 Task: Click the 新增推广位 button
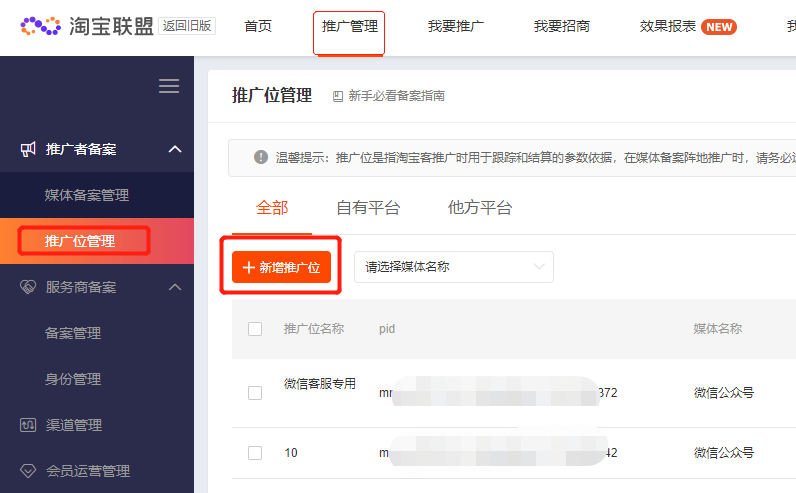(x=281, y=267)
